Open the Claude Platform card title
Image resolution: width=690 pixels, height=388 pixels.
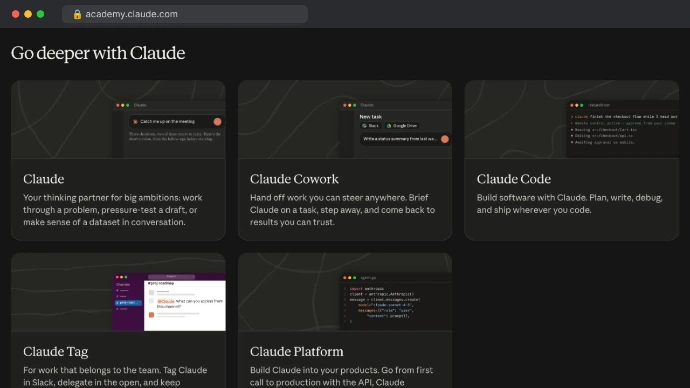[297, 351]
